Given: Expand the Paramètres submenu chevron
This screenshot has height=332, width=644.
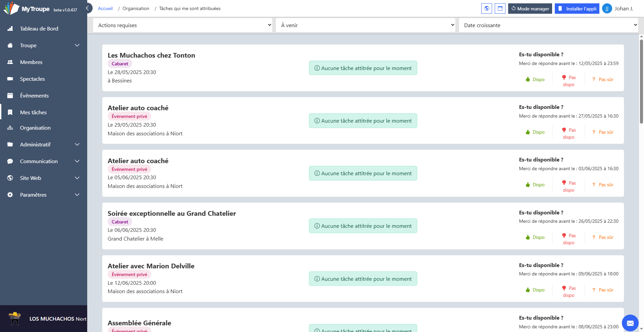Looking at the screenshot, I should [77, 195].
